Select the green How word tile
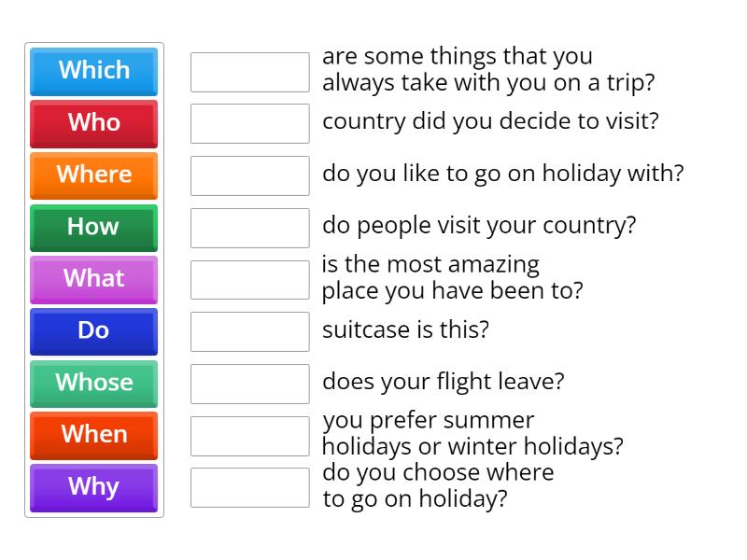747x560 pixels. pos(94,228)
